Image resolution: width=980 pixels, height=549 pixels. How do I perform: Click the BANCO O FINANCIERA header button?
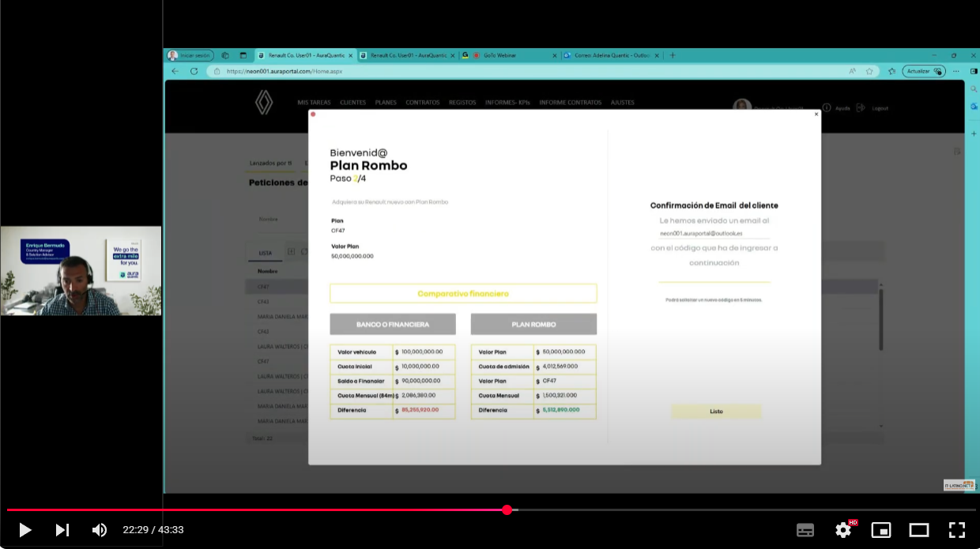(x=393, y=325)
